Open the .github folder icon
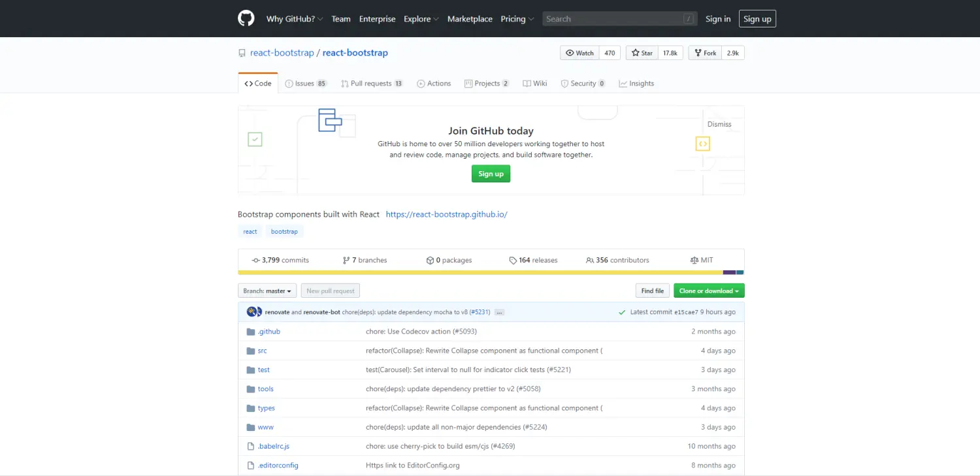Viewport: 980px width, 476px height. (x=250, y=332)
